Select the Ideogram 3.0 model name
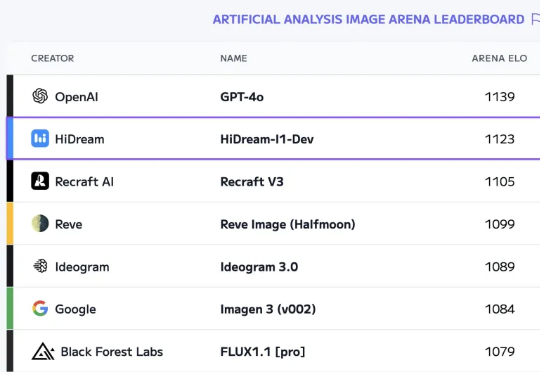540x372 pixels. click(x=259, y=267)
